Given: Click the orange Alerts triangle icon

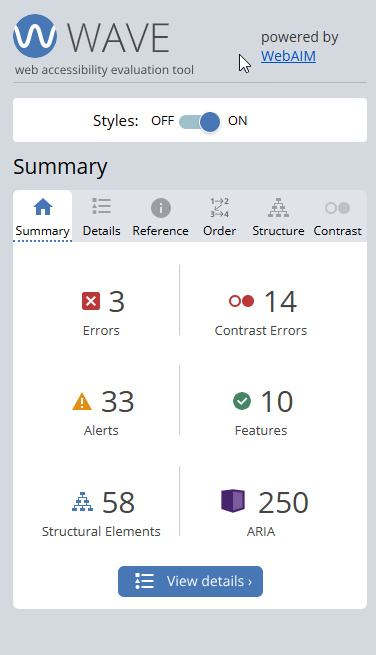Looking at the screenshot, I should (x=82, y=401).
